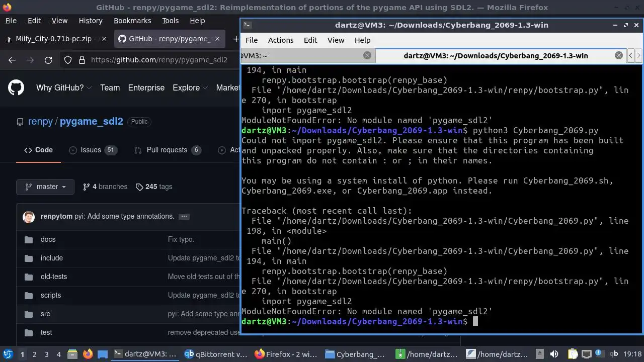Reload the GitHub page in Firefox
This screenshot has width=644, height=362.
point(48,60)
